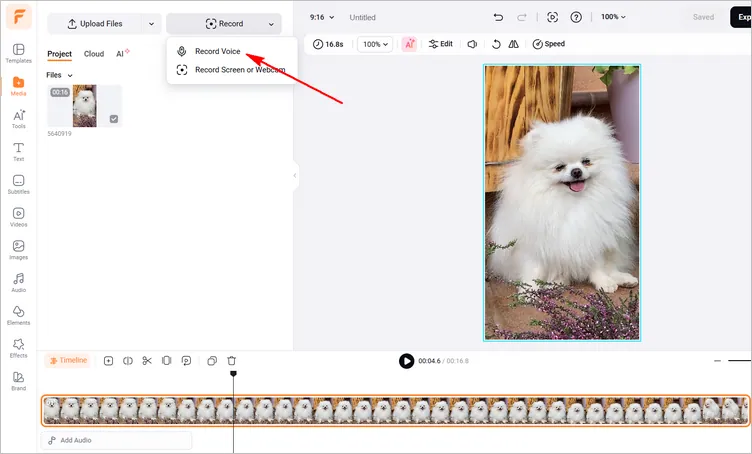This screenshot has width=752, height=454.
Task: Open the Media sidebar panel
Action: click(x=18, y=86)
